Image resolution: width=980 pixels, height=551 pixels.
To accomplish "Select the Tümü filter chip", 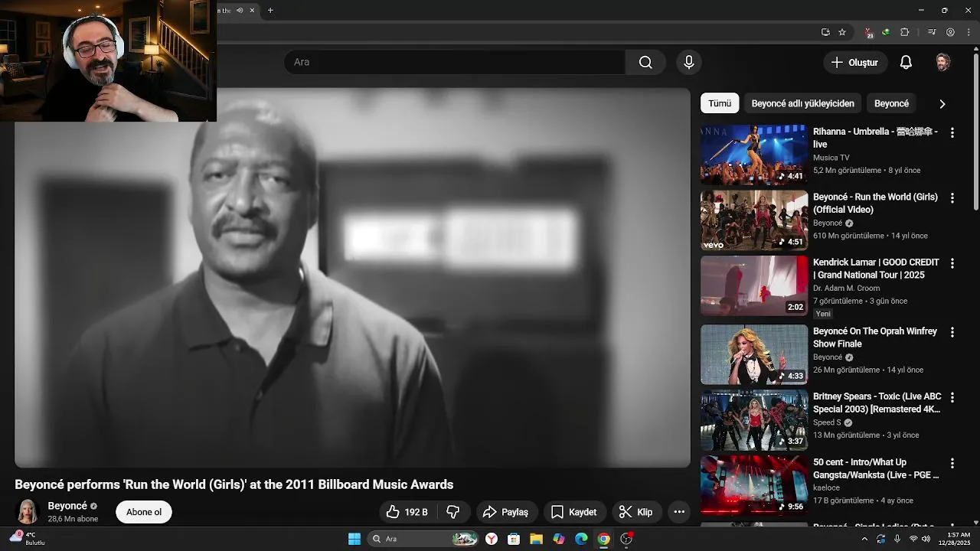I will coord(720,103).
